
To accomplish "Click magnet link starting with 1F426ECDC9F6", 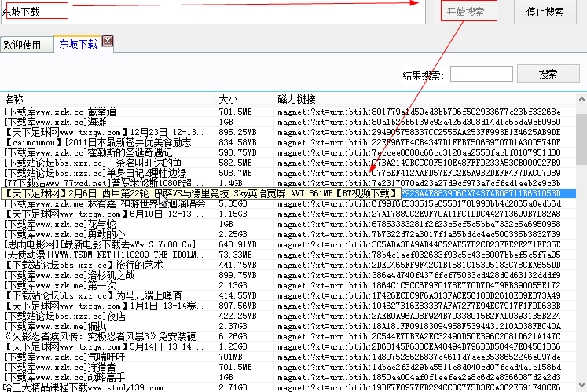I will click(419, 295).
